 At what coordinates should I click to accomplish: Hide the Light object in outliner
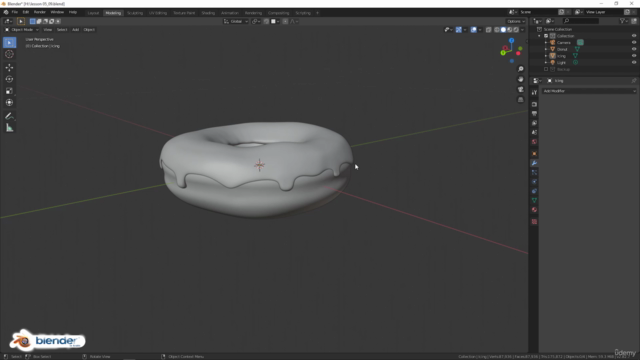click(634, 62)
